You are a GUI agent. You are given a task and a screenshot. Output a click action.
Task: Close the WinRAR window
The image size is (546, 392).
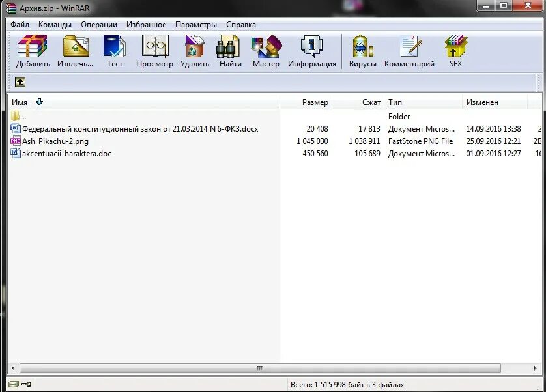pyautogui.click(x=528, y=6)
